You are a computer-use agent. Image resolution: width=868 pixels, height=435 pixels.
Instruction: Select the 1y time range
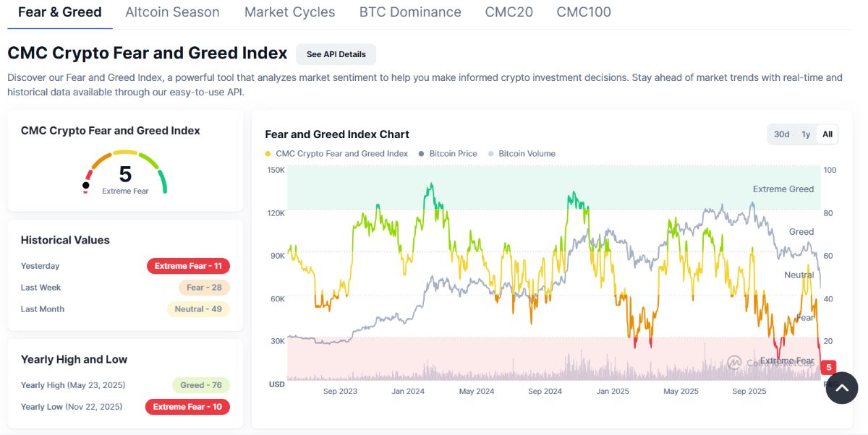tap(804, 134)
